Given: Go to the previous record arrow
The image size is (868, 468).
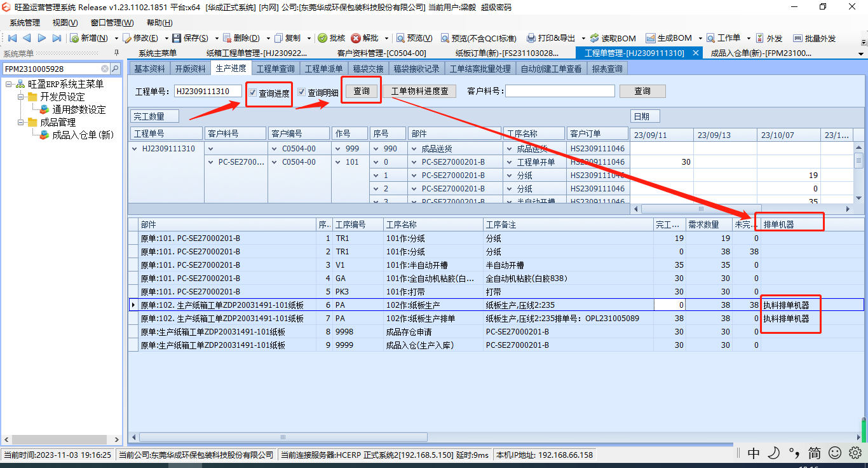Looking at the screenshot, I should coord(27,38).
